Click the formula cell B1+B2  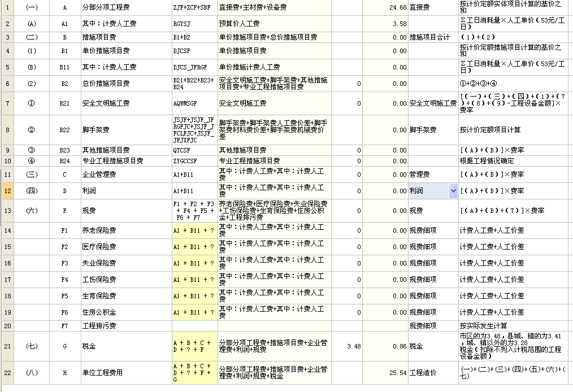[195, 37]
